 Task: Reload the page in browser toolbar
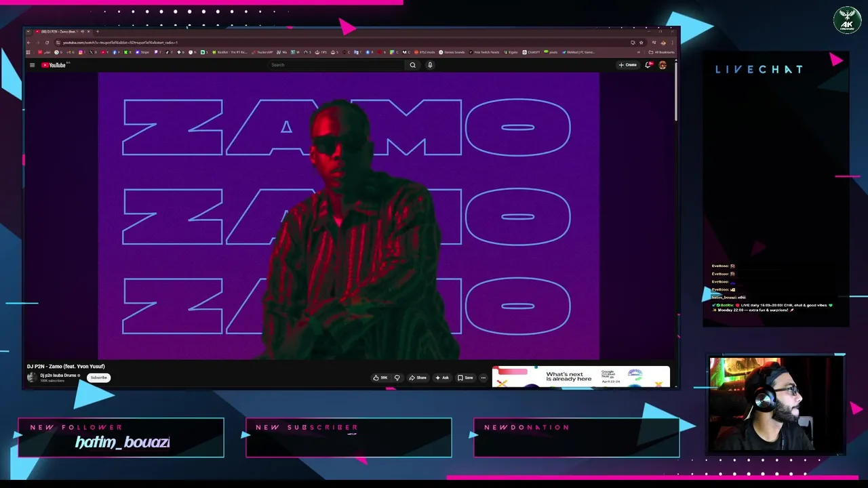point(47,43)
